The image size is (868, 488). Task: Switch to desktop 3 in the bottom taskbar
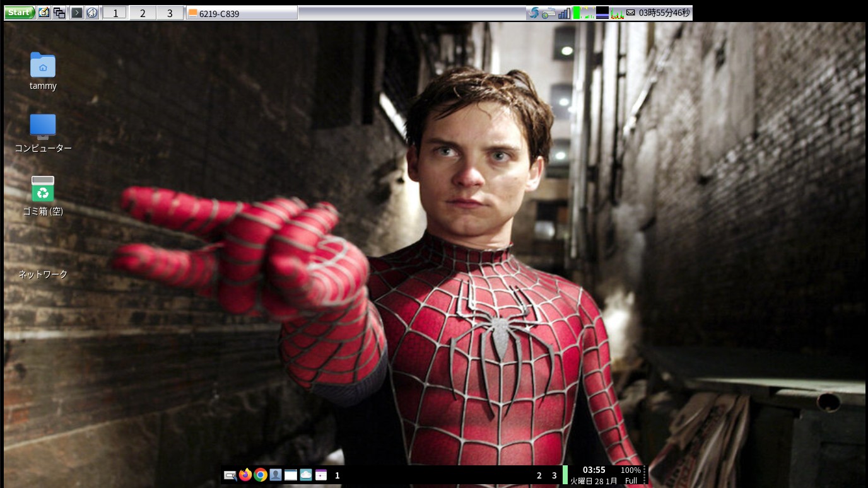pyautogui.click(x=554, y=475)
